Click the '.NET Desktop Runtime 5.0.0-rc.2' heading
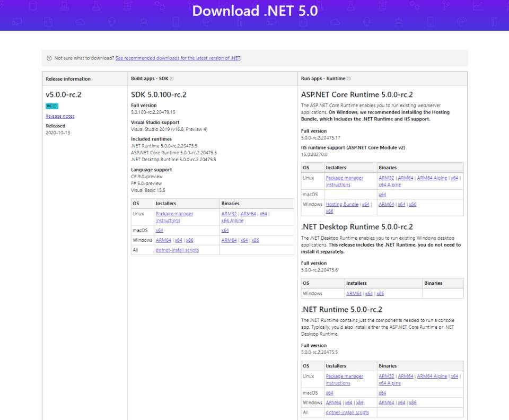The height and width of the screenshot is (420, 509). tap(357, 227)
